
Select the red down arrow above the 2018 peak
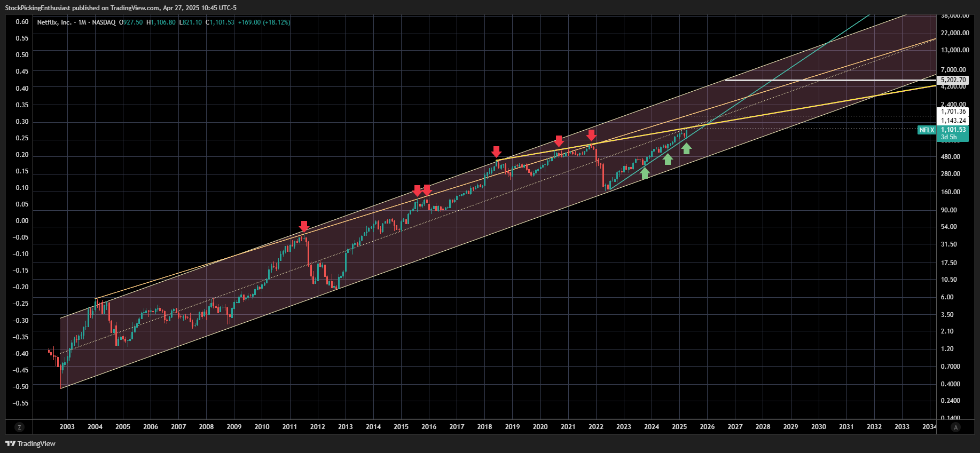pos(496,152)
